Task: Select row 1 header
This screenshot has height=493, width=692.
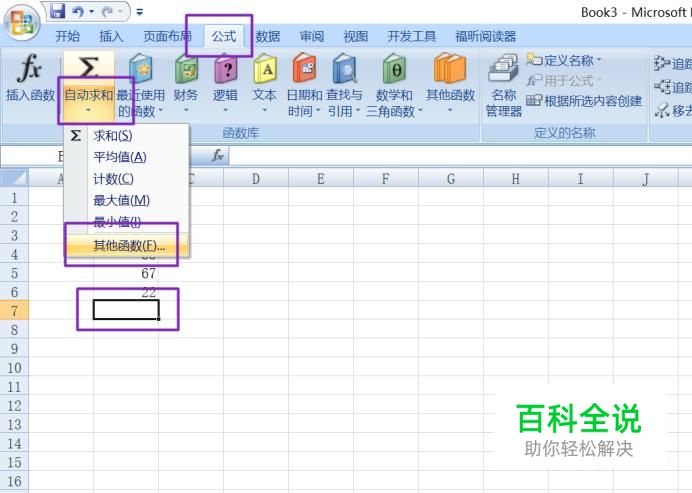Action: pyautogui.click(x=14, y=197)
